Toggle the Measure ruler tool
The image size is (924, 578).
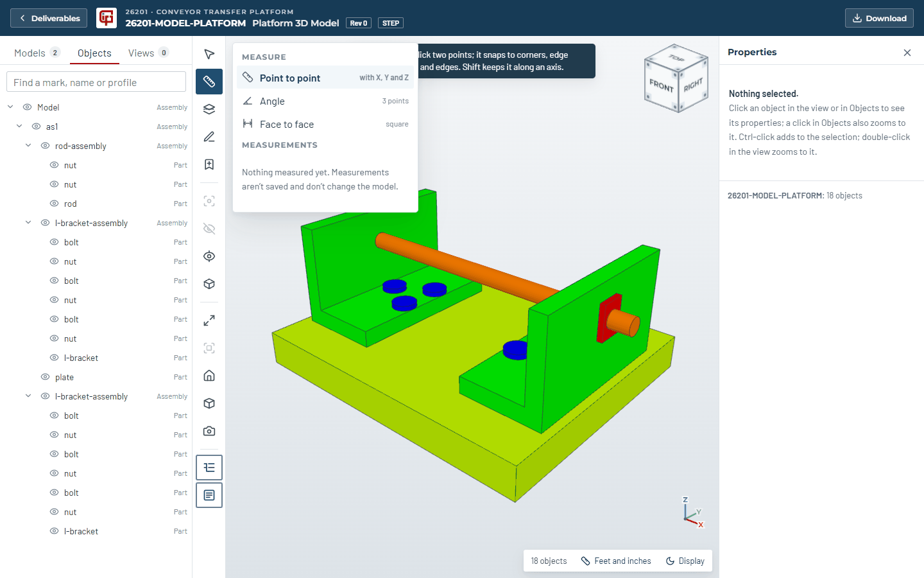[x=209, y=82]
